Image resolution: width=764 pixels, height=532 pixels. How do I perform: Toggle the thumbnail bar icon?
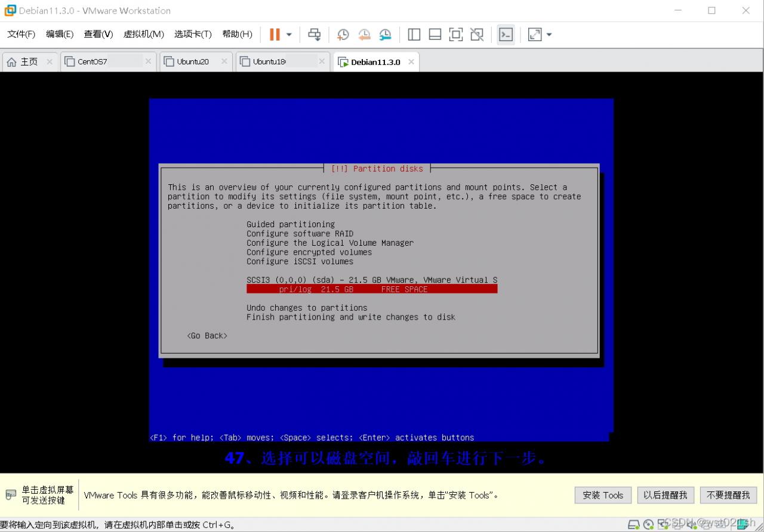435,35
